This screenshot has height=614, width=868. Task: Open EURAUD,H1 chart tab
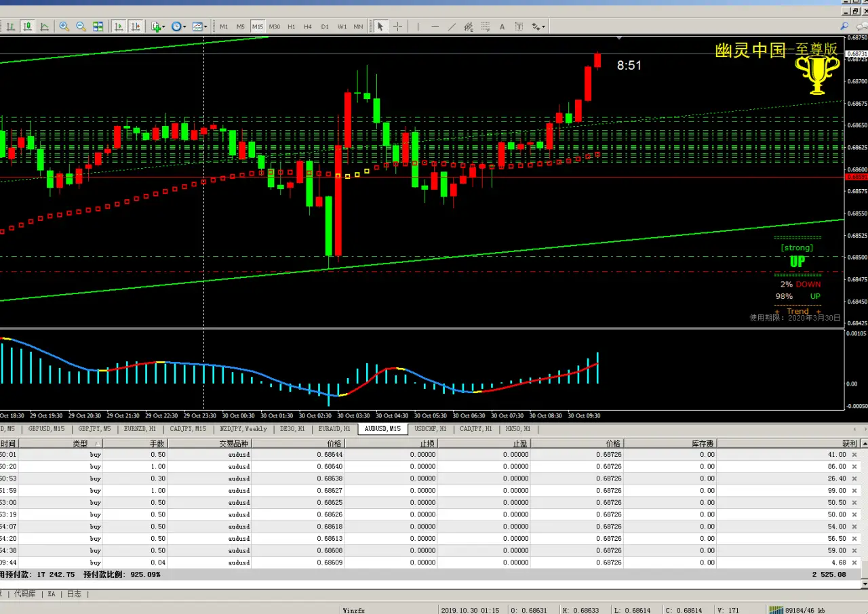tap(334, 429)
